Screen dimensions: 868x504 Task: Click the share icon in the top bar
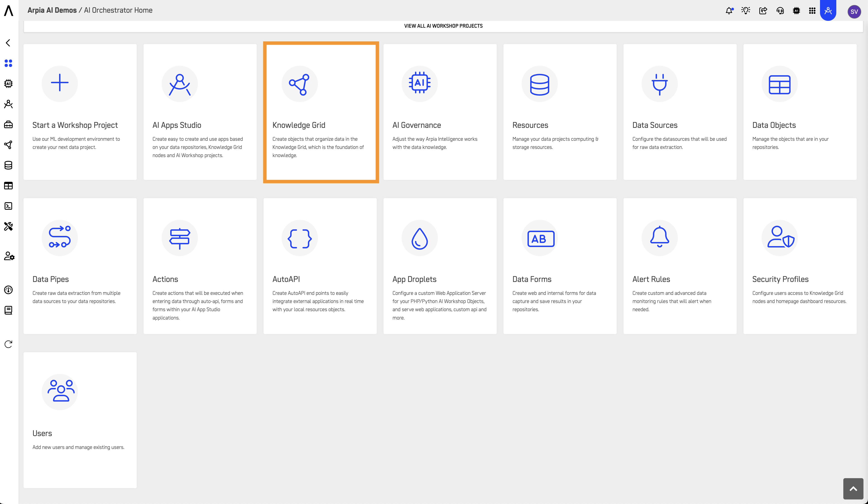(x=763, y=11)
